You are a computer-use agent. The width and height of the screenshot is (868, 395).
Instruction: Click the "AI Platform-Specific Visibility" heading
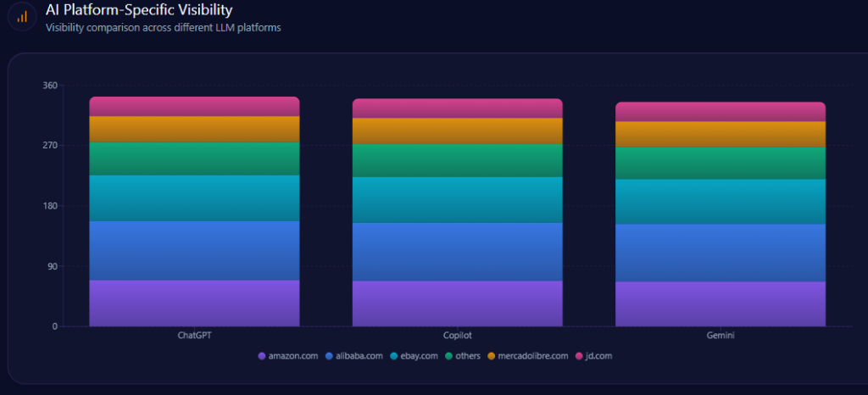[x=139, y=10]
